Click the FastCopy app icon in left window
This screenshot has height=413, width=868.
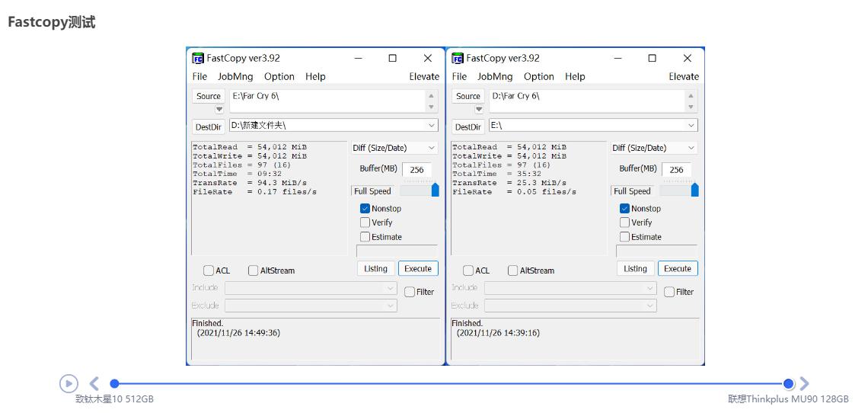tap(198, 59)
